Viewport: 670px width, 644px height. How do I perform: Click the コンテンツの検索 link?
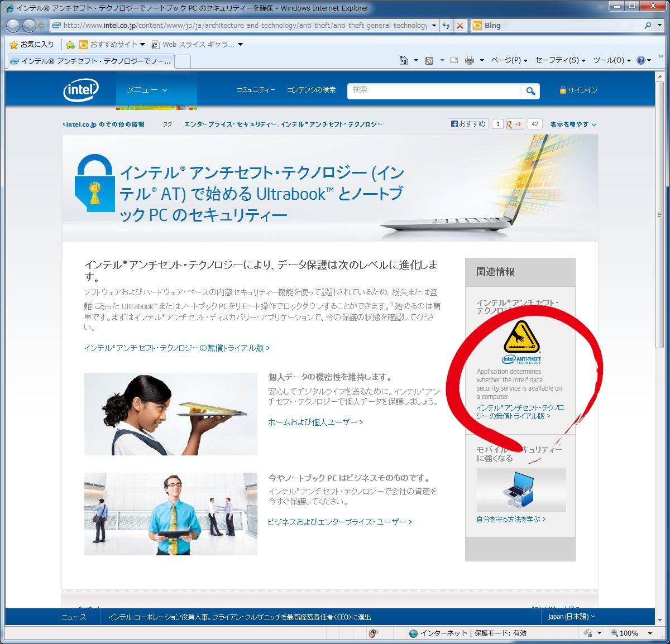(312, 90)
